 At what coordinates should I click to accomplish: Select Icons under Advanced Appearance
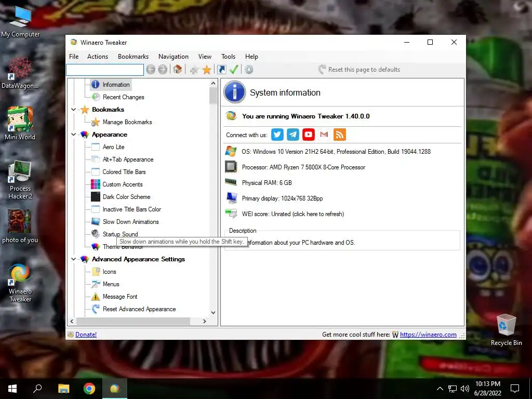click(109, 272)
